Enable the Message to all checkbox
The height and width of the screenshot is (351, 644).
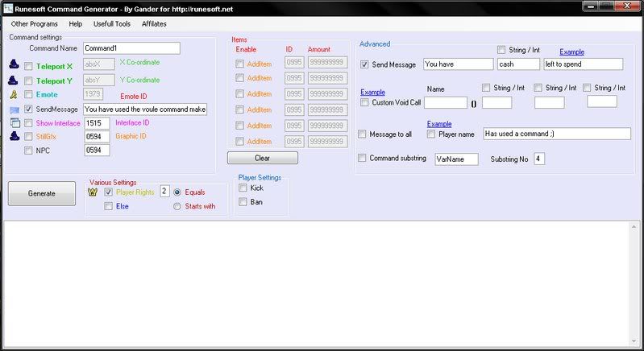tap(363, 134)
